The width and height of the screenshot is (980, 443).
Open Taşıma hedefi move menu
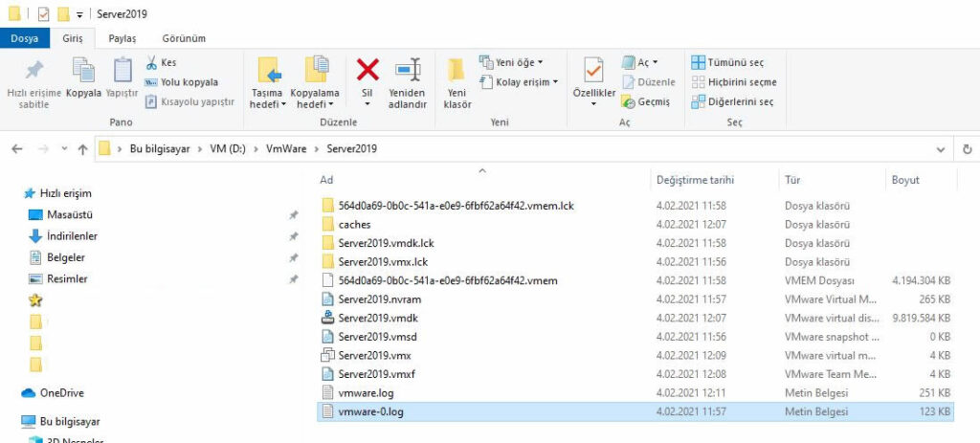pos(268,82)
